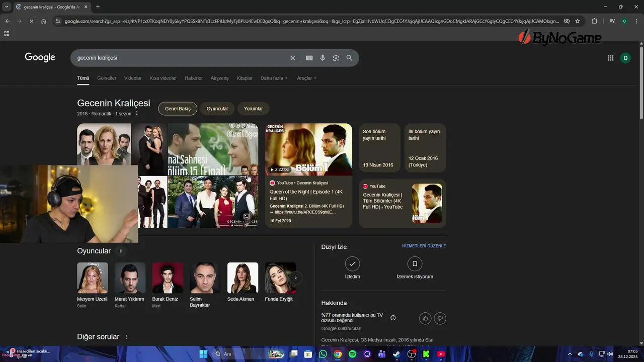
Task: Open Selim Bayraktar cast card
Action: click(x=205, y=285)
